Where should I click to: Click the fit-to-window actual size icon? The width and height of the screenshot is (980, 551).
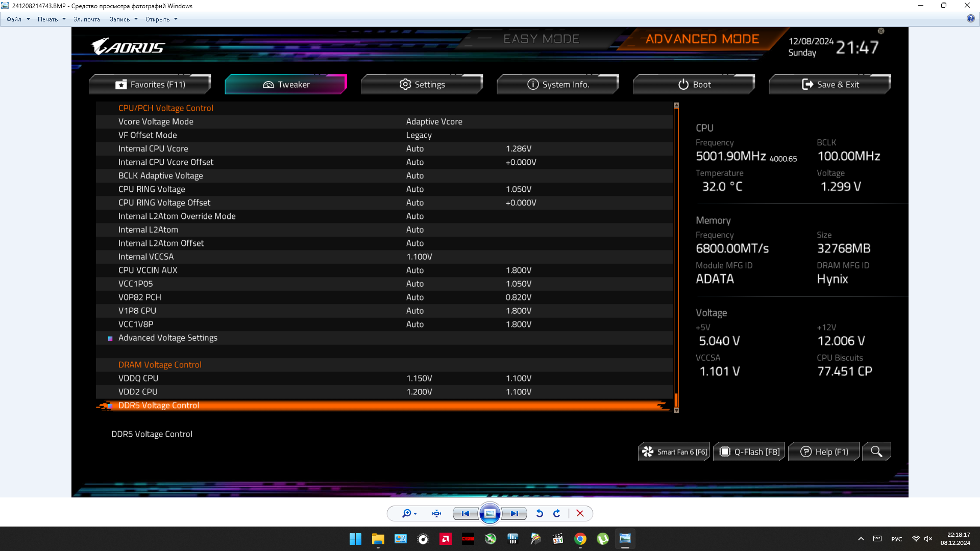click(437, 514)
